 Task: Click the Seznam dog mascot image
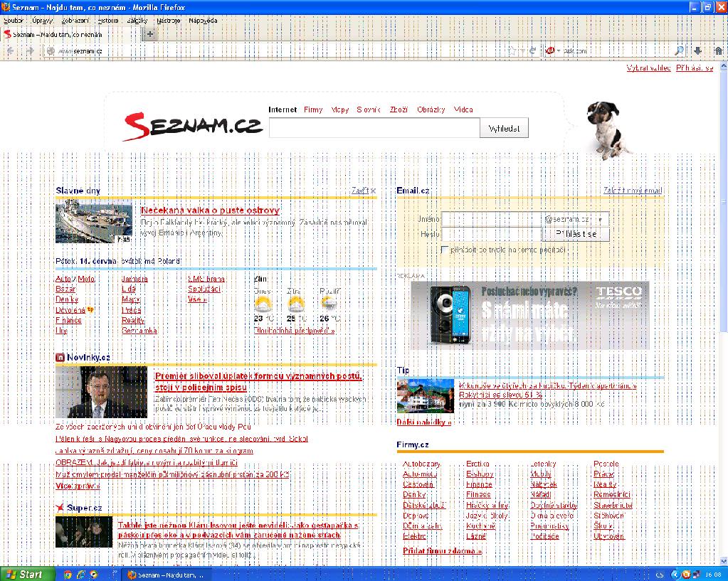click(607, 131)
